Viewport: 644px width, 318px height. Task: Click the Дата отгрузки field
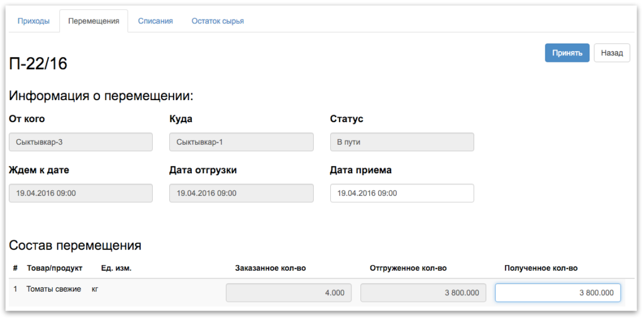(241, 193)
